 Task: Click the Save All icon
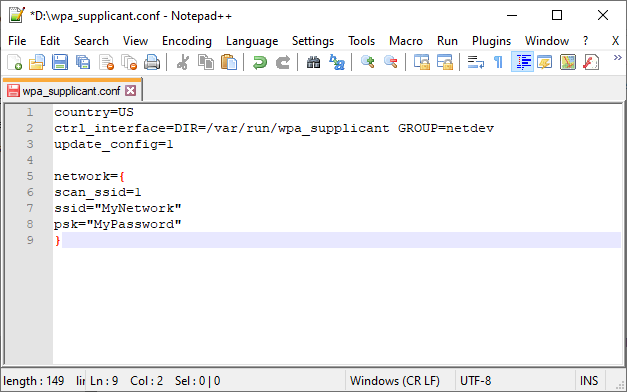tap(83, 62)
